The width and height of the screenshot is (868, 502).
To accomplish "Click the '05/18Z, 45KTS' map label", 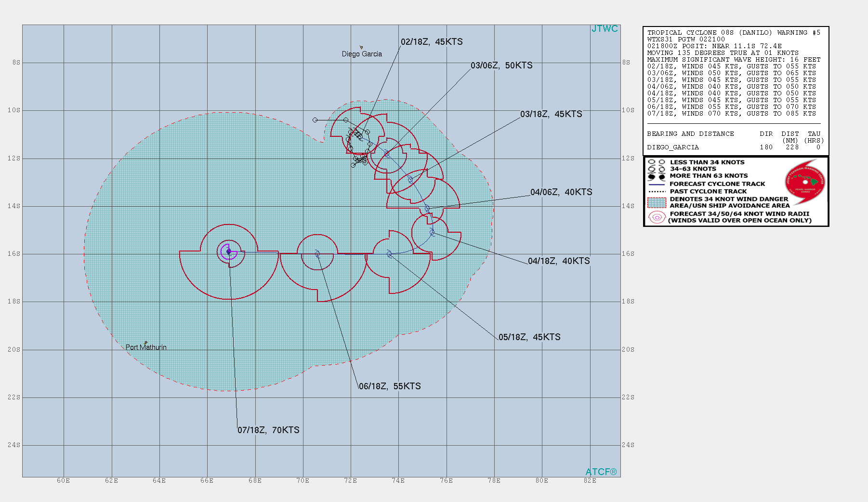I will [x=529, y=337].
